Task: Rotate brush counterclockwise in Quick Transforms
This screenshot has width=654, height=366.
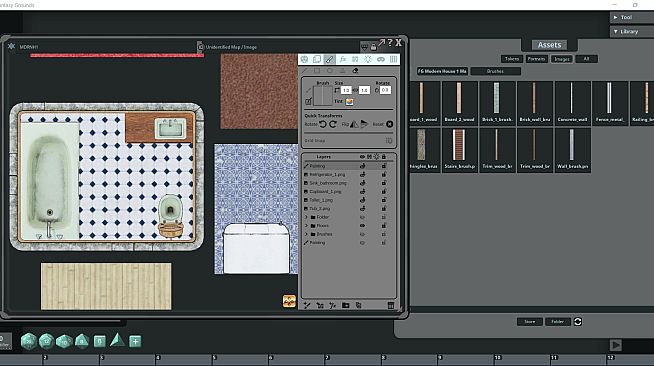Action: (x=323, y=124)
